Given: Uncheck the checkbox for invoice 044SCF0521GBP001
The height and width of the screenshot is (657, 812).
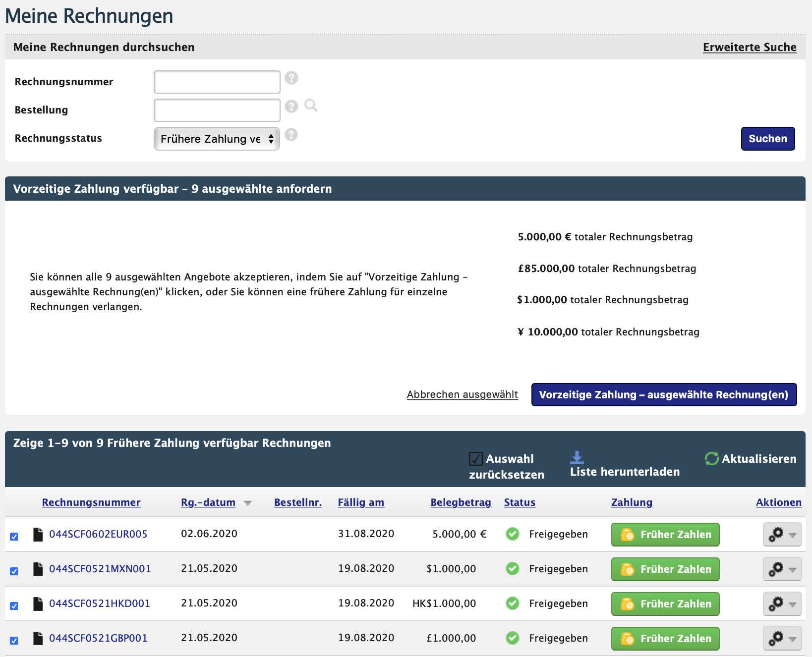Looking at the screenshot, I should 14,641.
